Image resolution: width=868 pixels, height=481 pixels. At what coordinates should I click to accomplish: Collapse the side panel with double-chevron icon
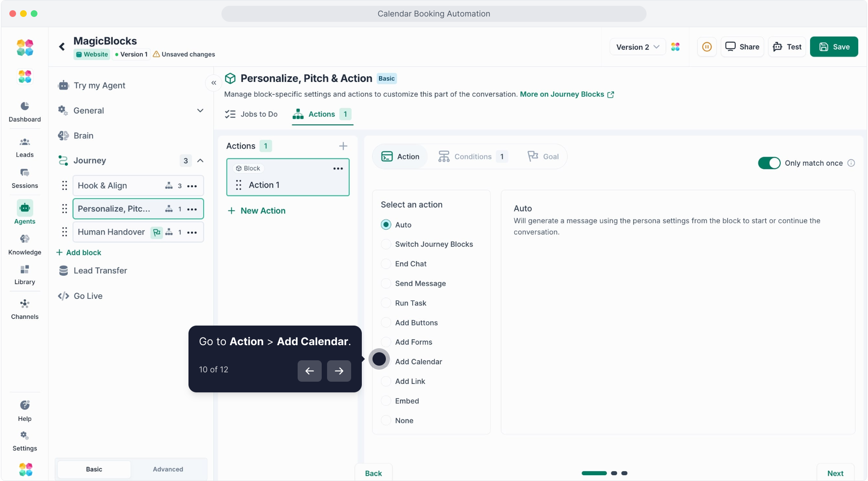click(x=214, y=83)
